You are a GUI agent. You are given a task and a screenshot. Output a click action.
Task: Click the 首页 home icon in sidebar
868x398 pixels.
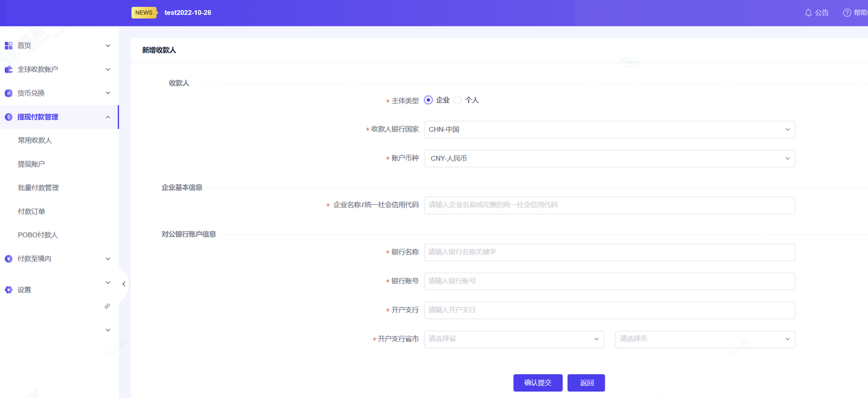point(9,45)
